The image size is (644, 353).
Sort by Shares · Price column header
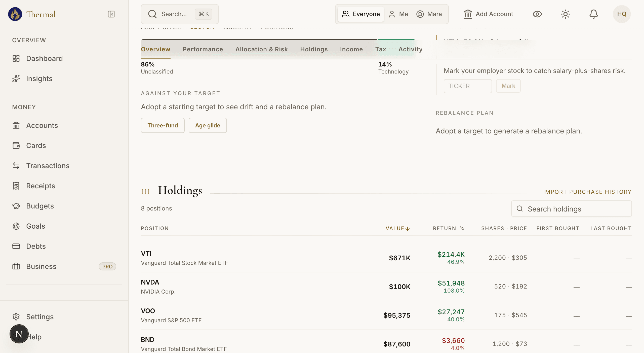point(504,228)
